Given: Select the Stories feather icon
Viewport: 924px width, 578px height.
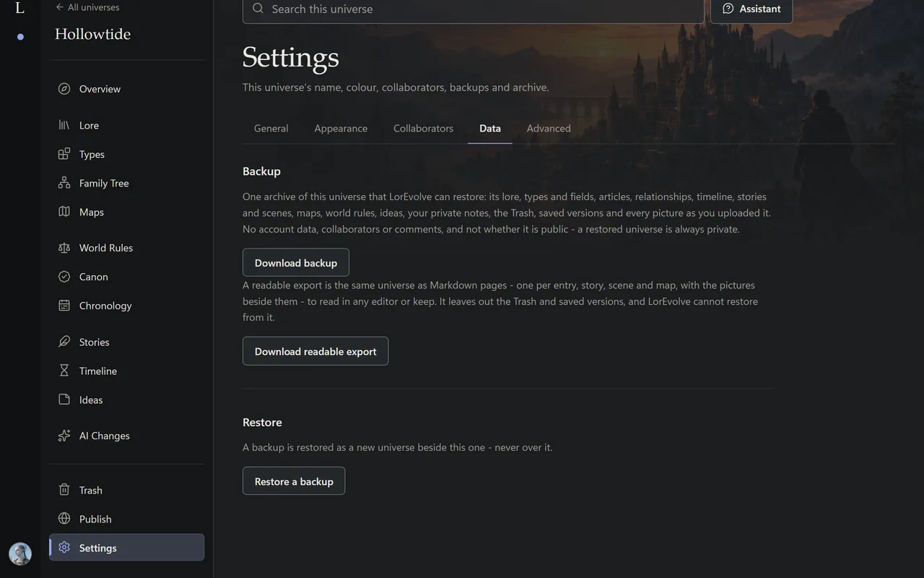Looking at the screenshot, I should tap(64, 342).
